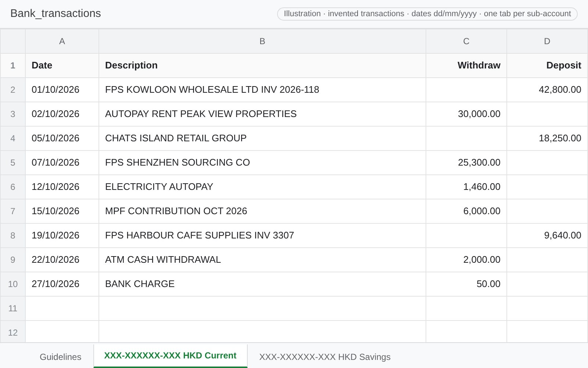The width and height of the screenshot is (588, 368).
Task: Select row 1 header
Action: tap(13, 66)
